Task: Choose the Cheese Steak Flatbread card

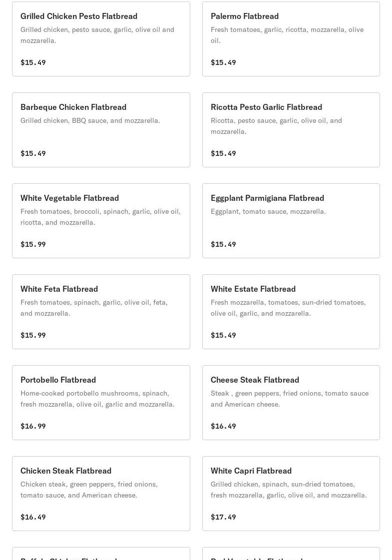Action: [291, 403]
